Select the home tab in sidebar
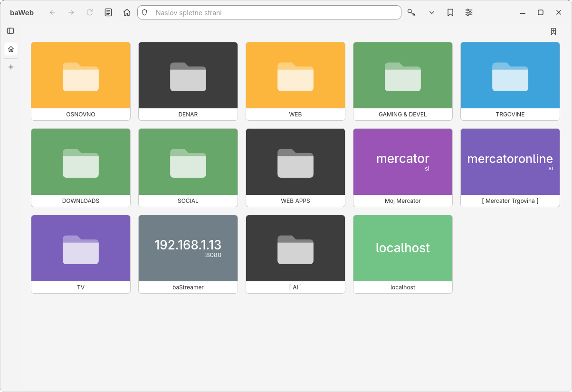 click(11, 49)
